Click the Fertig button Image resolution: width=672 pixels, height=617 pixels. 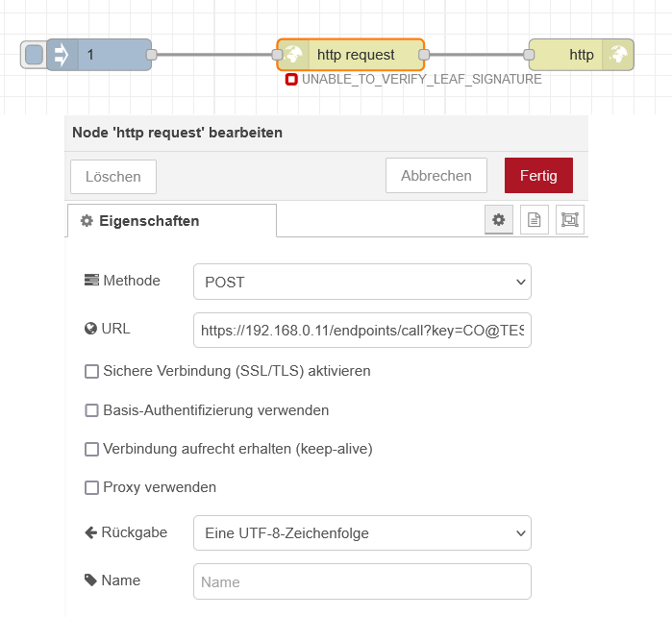[x=538, y=176]
